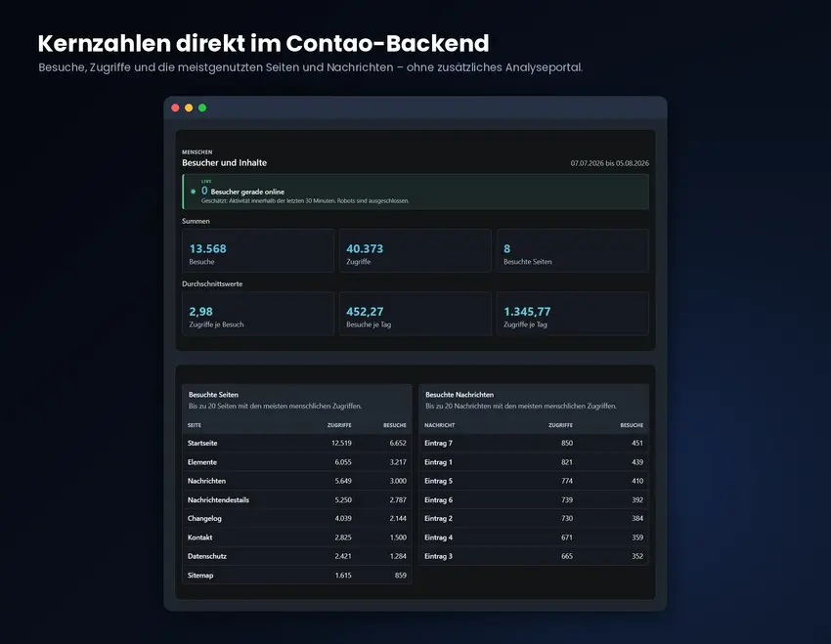Select the Eintrag 3 row
This screenshot has width=831, height=644.
(x=534, y=557)
